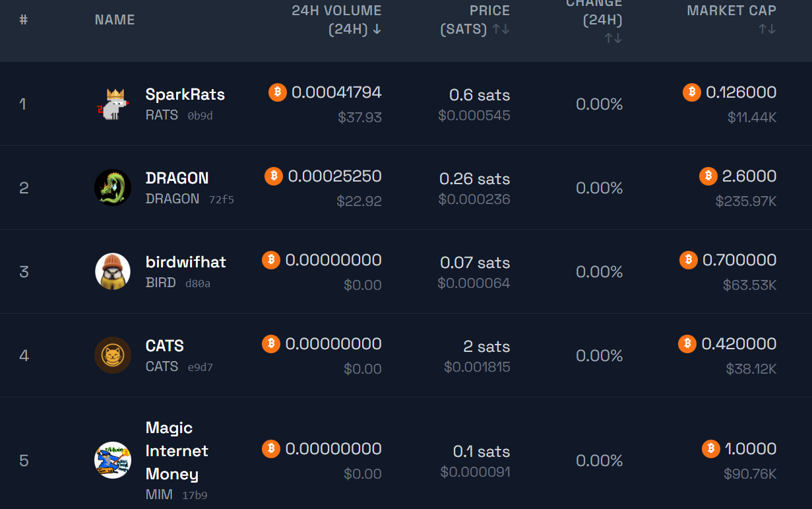This screenshot has height=509, width=812.
Task: Click Bitcoin icon beside DRAGON market cap
Action: pos(708,176)
